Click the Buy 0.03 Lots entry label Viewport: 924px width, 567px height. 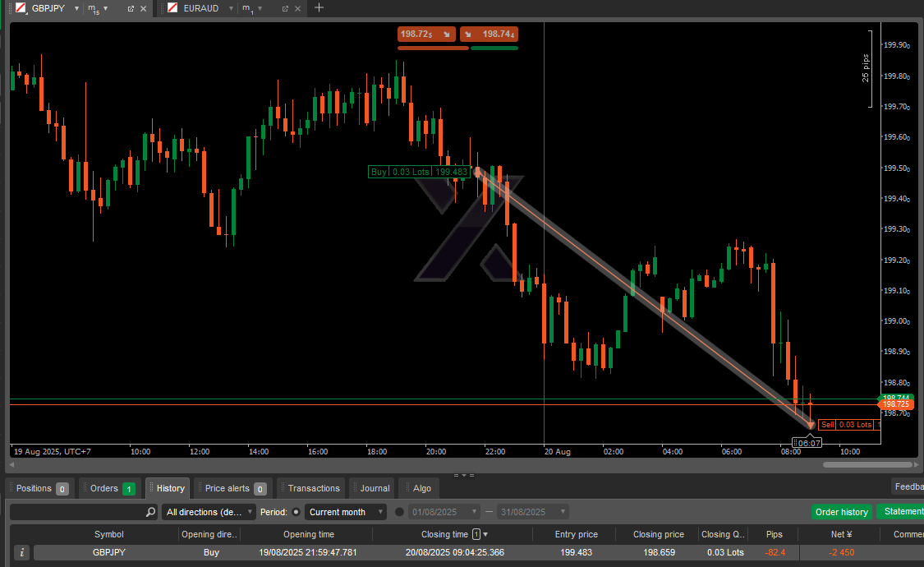pos(419,172)
